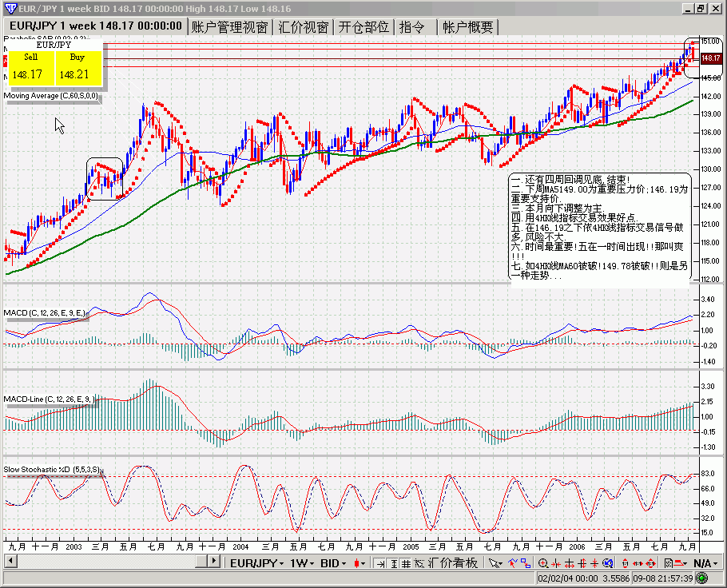Click the horizontal expand arrows icon
This screenshot has width=727, height=588.
[x=570, y=563]
